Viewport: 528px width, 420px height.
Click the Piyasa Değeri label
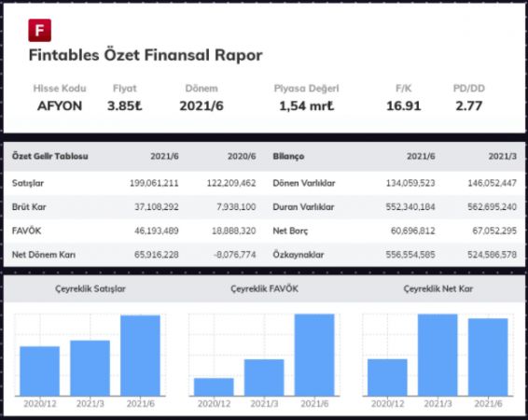point(306,89)
